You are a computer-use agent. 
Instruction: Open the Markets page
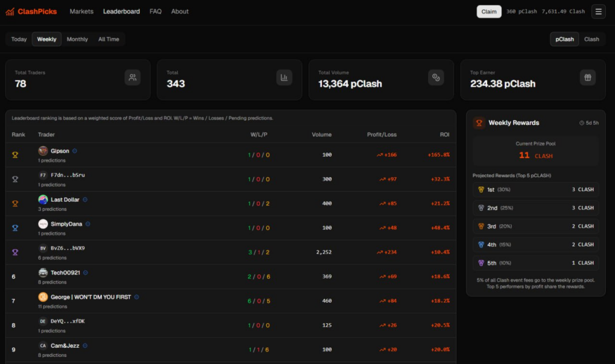point(82,11)
